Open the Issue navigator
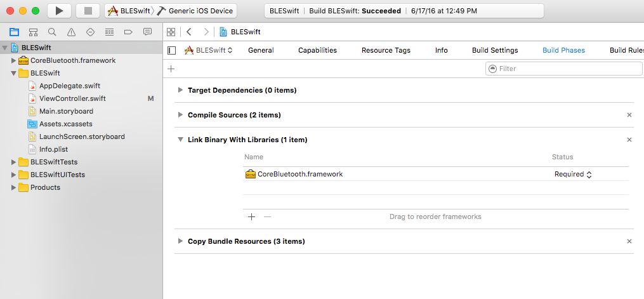 [71, 32]
